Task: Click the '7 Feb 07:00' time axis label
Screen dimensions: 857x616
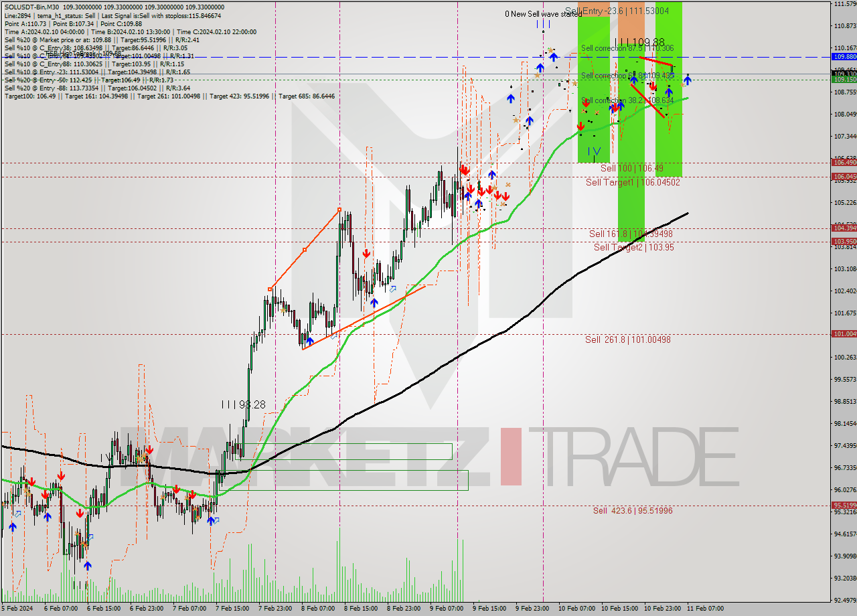Action: coord(191,609)
